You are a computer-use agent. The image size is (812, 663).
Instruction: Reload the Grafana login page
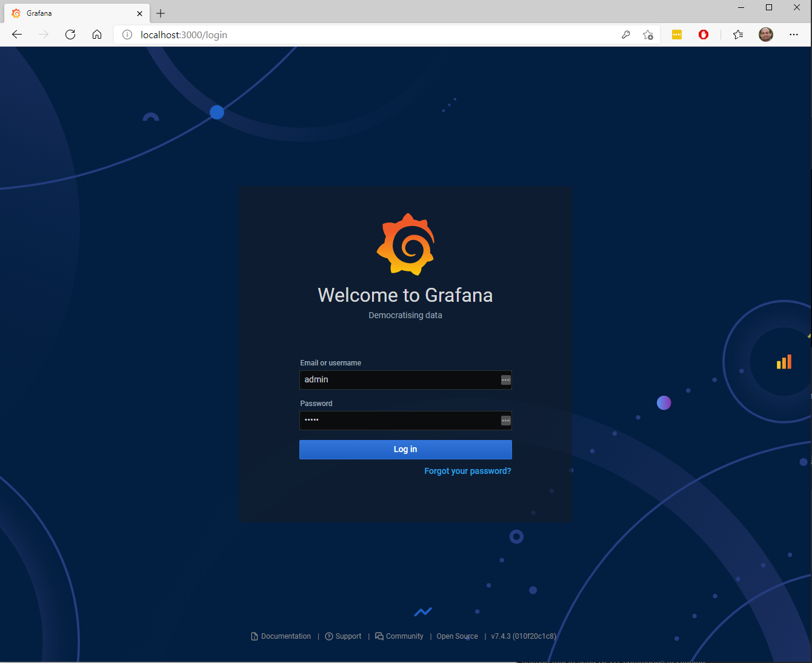click(70, 35)
